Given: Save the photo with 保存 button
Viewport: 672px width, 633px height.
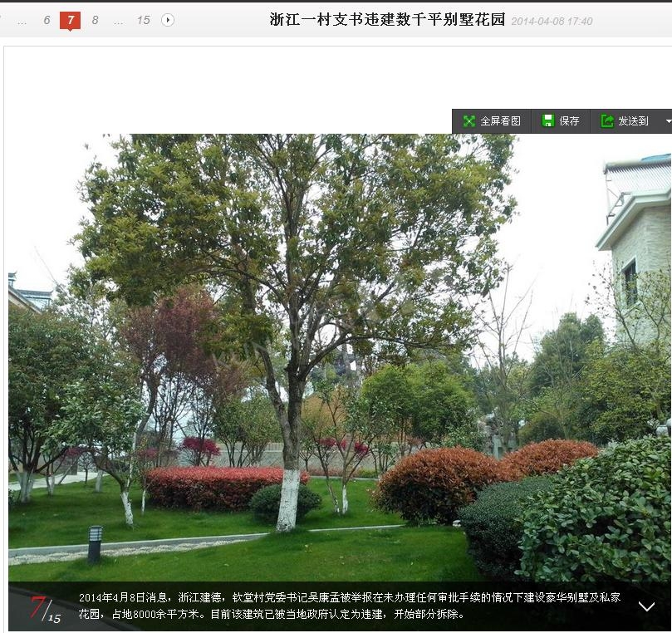Looking at the screenshot, I should (561, 120).
